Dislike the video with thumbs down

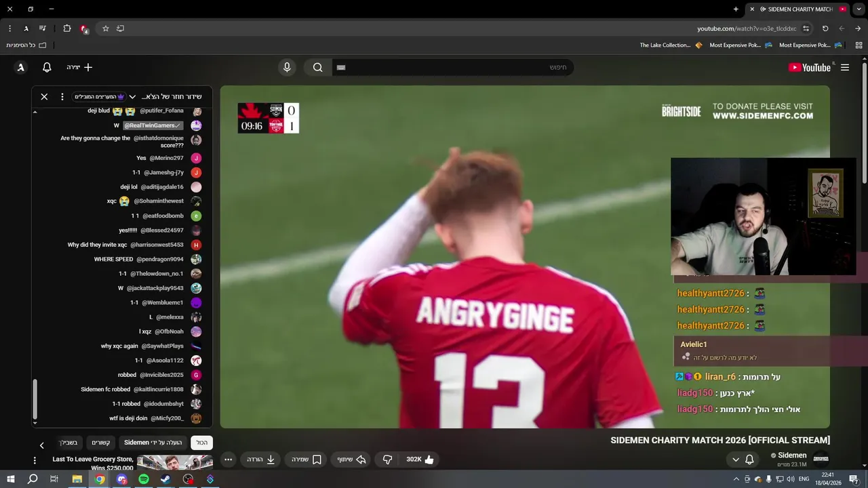[387, 460]
